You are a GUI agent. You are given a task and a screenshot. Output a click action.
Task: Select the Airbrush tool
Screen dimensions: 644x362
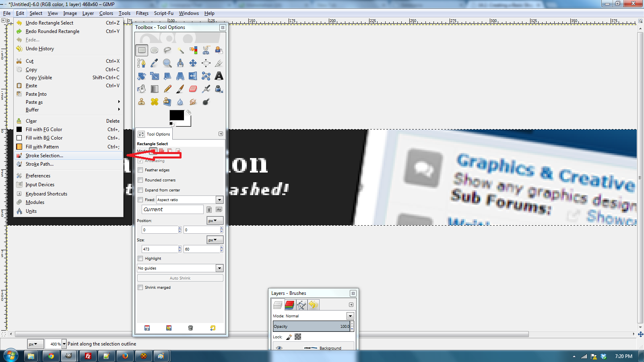[206, 89]
